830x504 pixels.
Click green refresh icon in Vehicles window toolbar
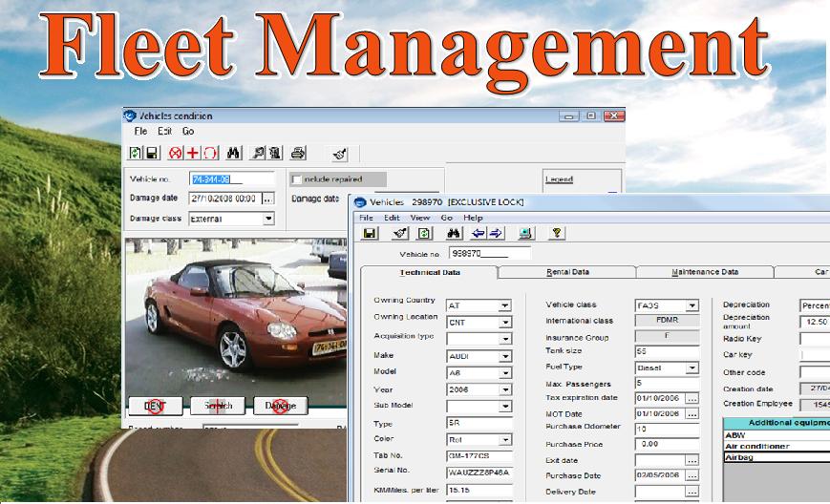tap(424, 233)
